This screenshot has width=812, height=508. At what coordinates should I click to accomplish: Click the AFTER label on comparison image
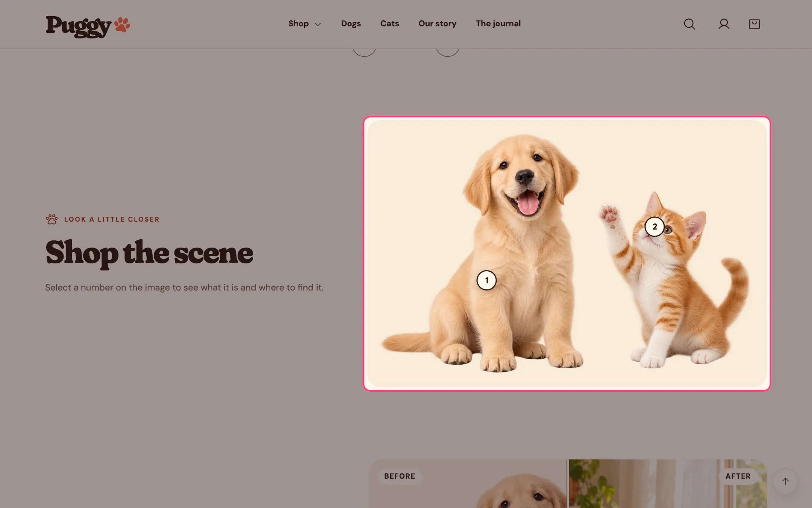tap(738, 476)
